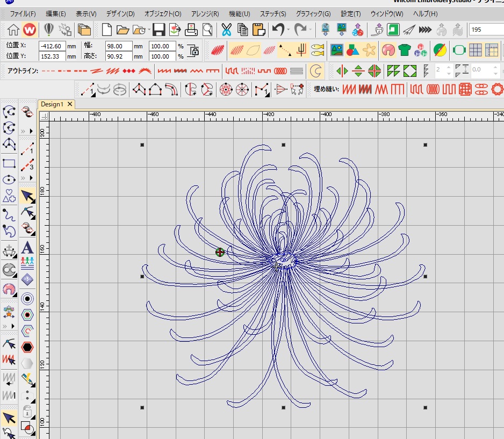Toggle the show bitmap picture icon
The width and height of the screenshot is (504, 439).
click(336, 50)
